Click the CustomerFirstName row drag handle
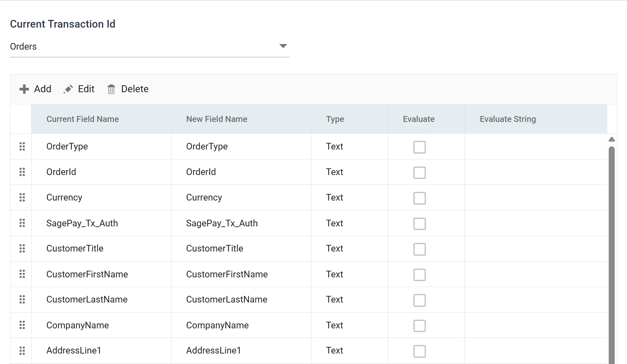Viewport: 627px width, 364px height. 22,274
